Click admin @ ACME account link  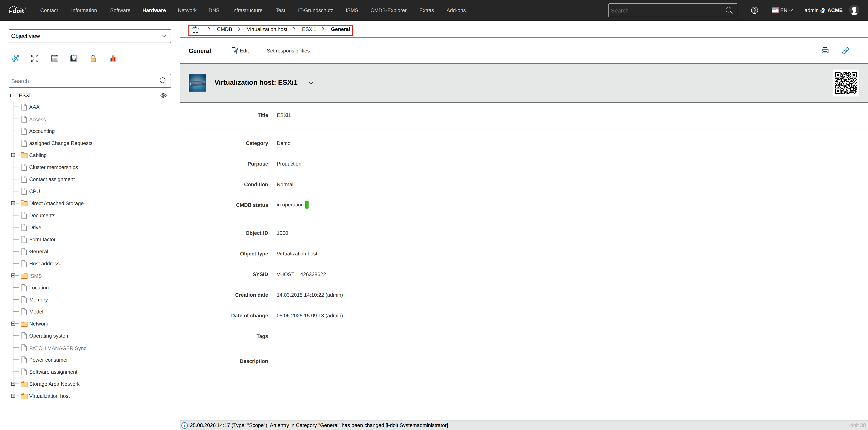click(824, 11)
